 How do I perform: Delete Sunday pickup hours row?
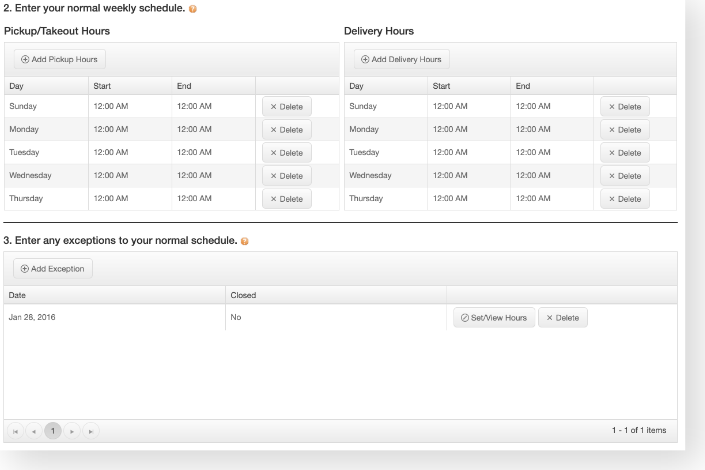286,106
